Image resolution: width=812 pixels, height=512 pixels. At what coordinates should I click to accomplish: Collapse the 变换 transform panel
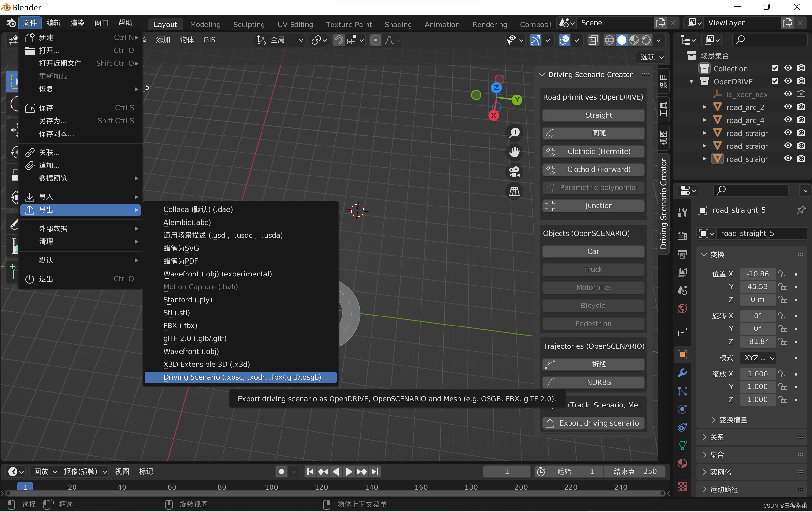(x=704, y=254)
